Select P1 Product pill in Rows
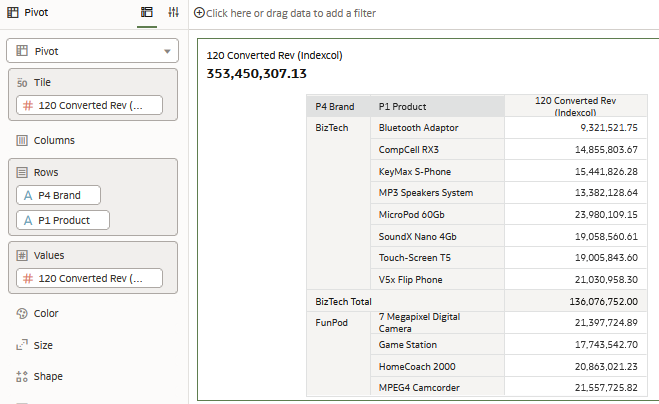This screenshot has height=404, width=659. click(62, 220)
